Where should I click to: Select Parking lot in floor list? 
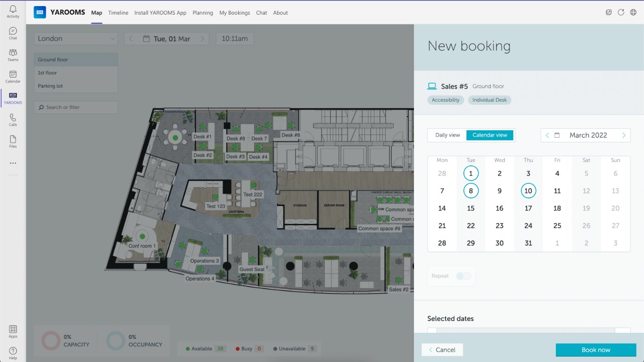tap(76, 86)
